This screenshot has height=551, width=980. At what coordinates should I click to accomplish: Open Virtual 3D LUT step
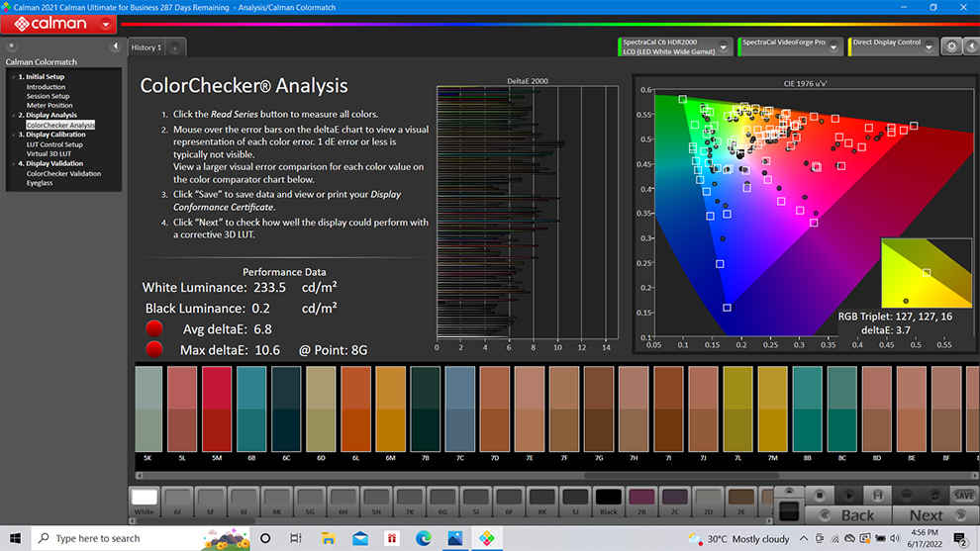click(49, 153)
